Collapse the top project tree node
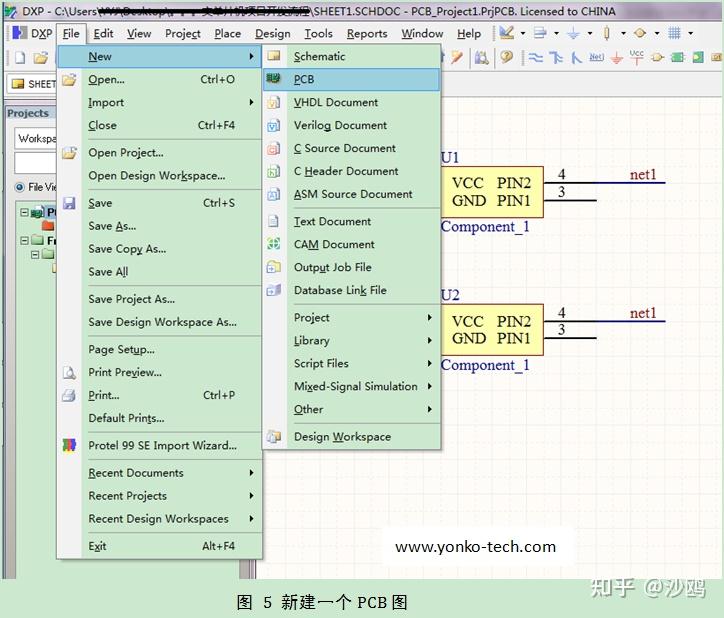Viewport: 724px width, 618px height. [24, 212]
